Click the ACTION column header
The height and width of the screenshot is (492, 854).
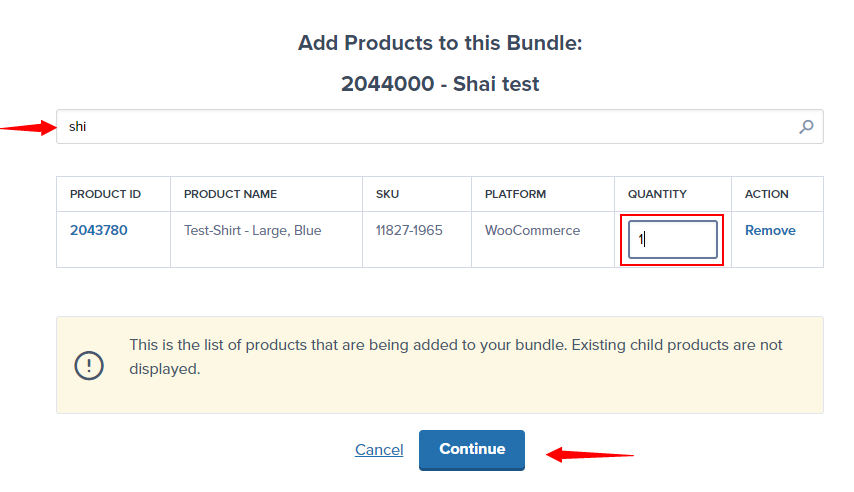tap(767, 194)
